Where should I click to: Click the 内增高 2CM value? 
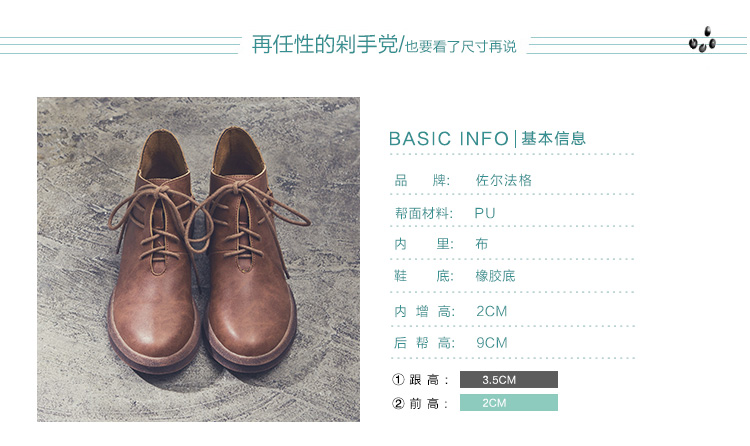(492, 312)
